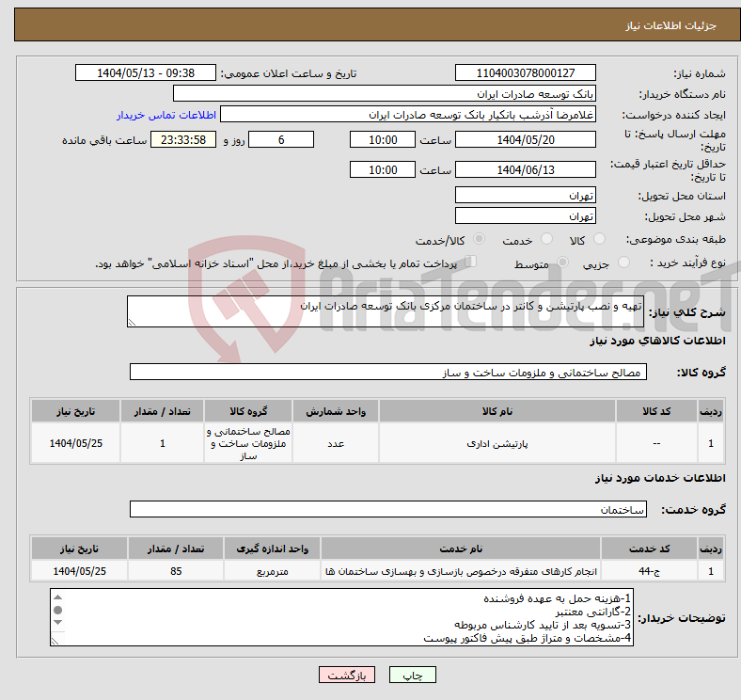Open اطلاعات تماس خریدار link
The image size is (741, 700).
tap(166, 115)
